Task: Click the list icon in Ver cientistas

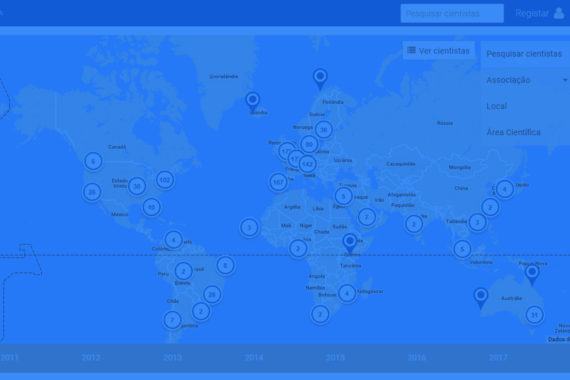Action: (412, 50)
